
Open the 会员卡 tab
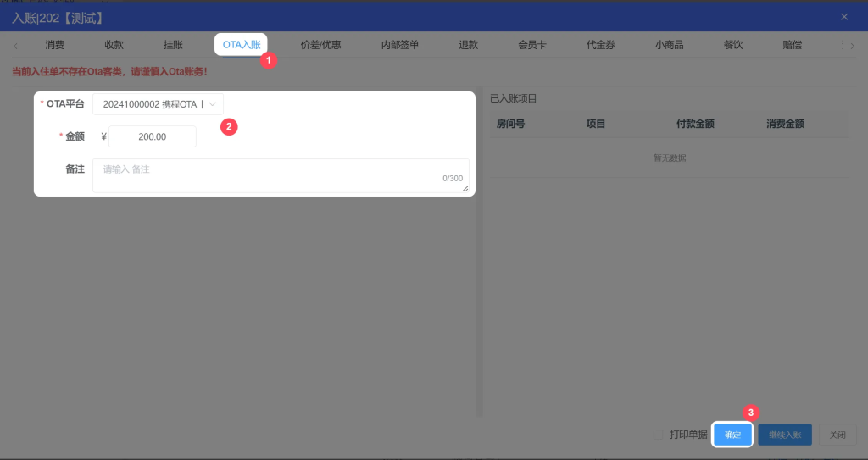532,45
